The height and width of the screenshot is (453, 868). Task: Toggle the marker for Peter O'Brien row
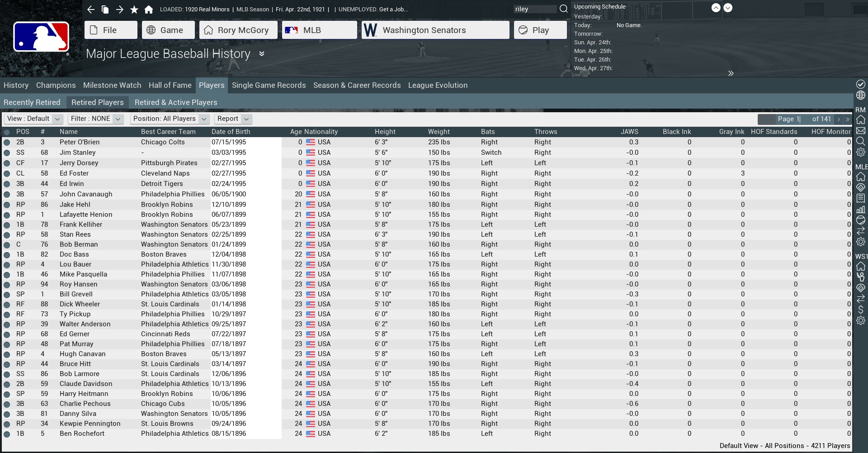[x=7, y=142]
